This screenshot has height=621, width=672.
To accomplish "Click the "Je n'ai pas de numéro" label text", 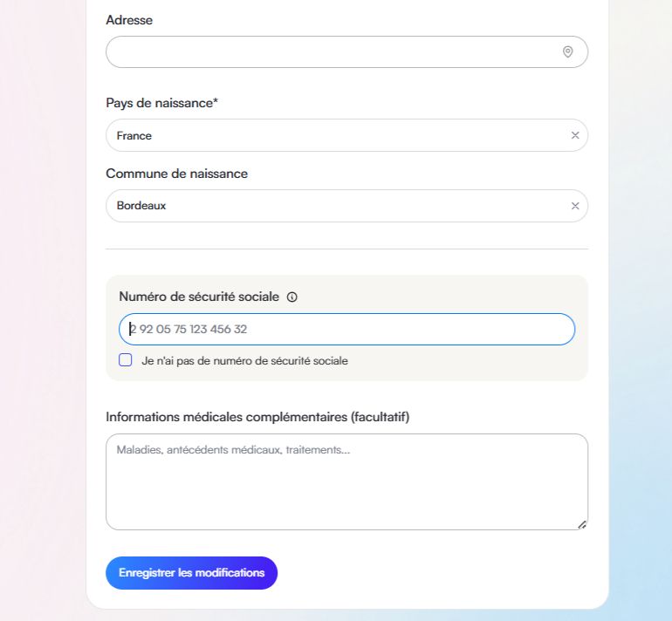I will 244,361.
